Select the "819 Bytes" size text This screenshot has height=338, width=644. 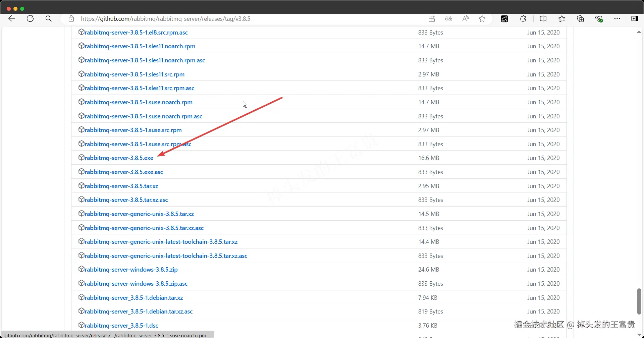click(x=431, y=312)
